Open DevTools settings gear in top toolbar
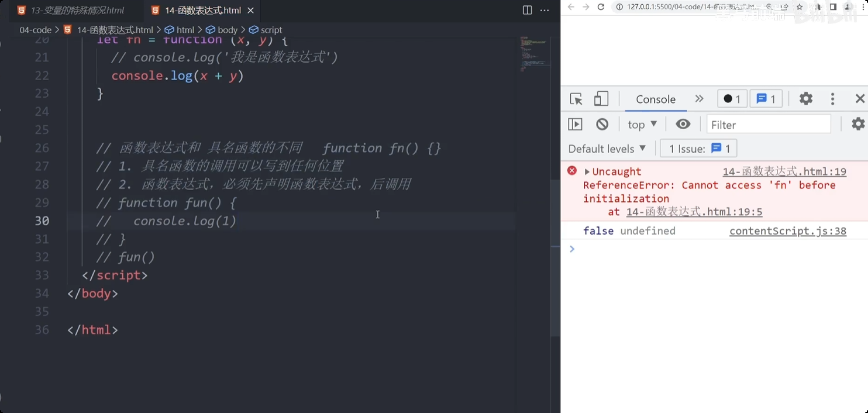868x413 pixels. (806, 99)
